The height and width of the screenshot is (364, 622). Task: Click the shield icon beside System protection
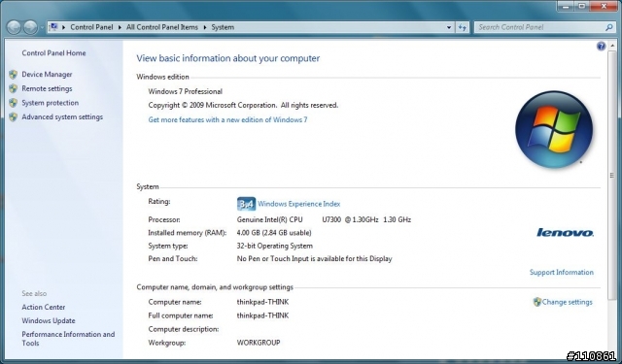pyautogui.click(x=13, y=103)
